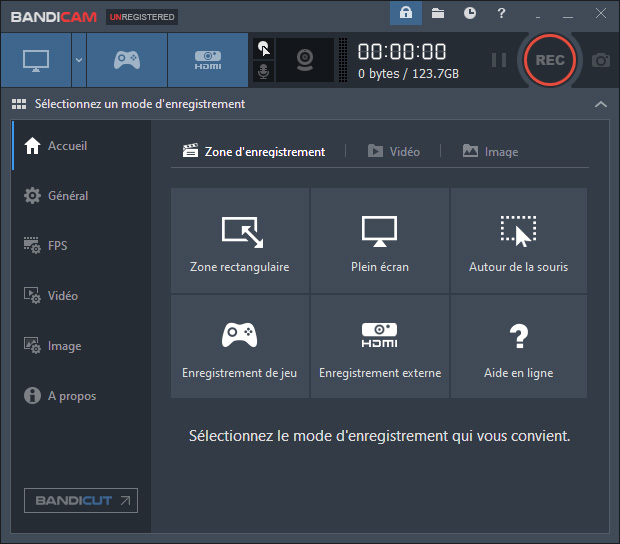Click the pause recording button
The width and height of the screenshot is (620, 544).
499,60
